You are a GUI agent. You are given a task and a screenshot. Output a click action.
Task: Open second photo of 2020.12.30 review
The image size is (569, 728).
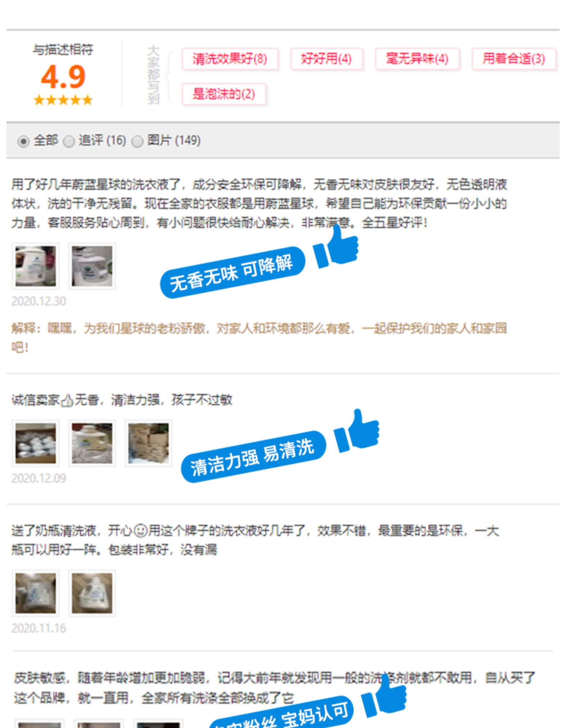tap(92, 266)
